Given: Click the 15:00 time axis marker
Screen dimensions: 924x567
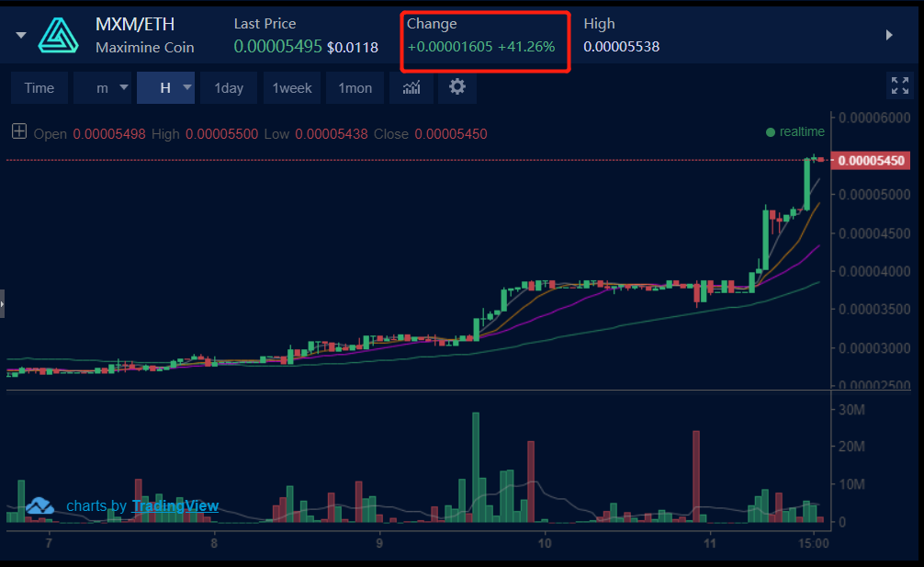Looking at the screenshot, I should [814, 543].
